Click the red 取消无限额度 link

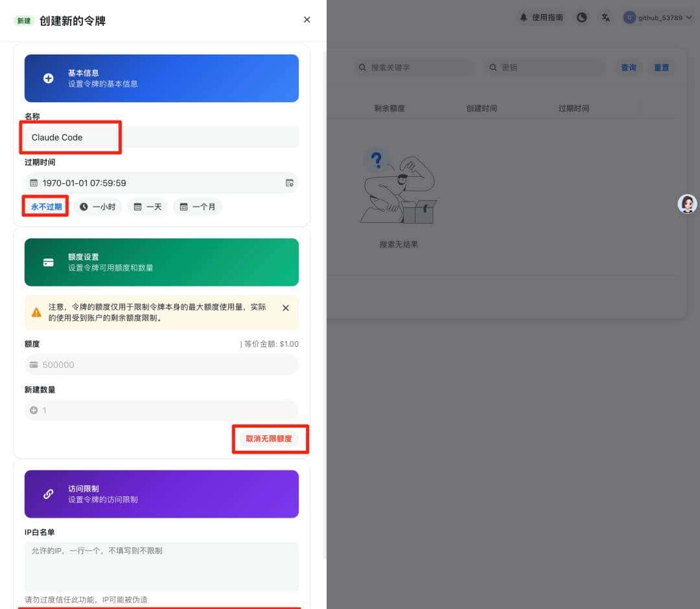[x=270, y=439]
